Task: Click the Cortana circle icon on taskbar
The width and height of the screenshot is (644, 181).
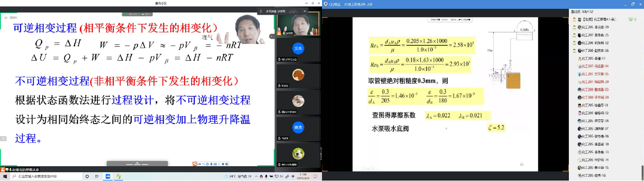Action: pos(87,176)
